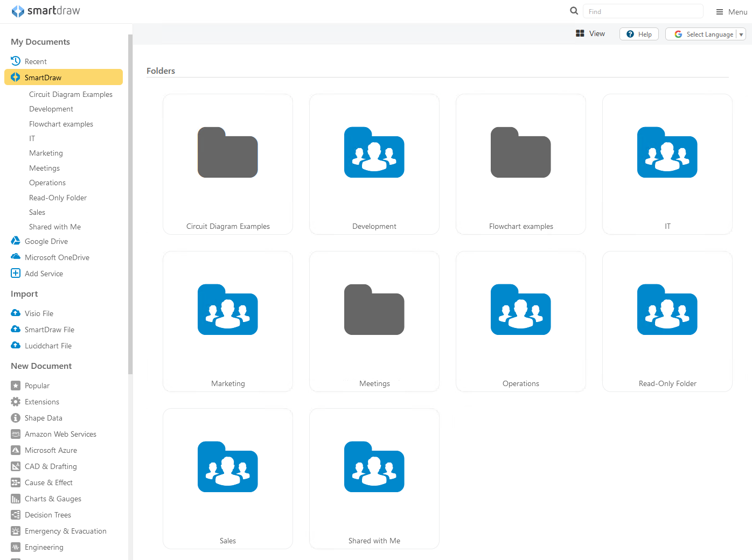The width and height of the screenshot is (752, 560).
Task: Click the search magnifier icon
Action: coord(574,11)
